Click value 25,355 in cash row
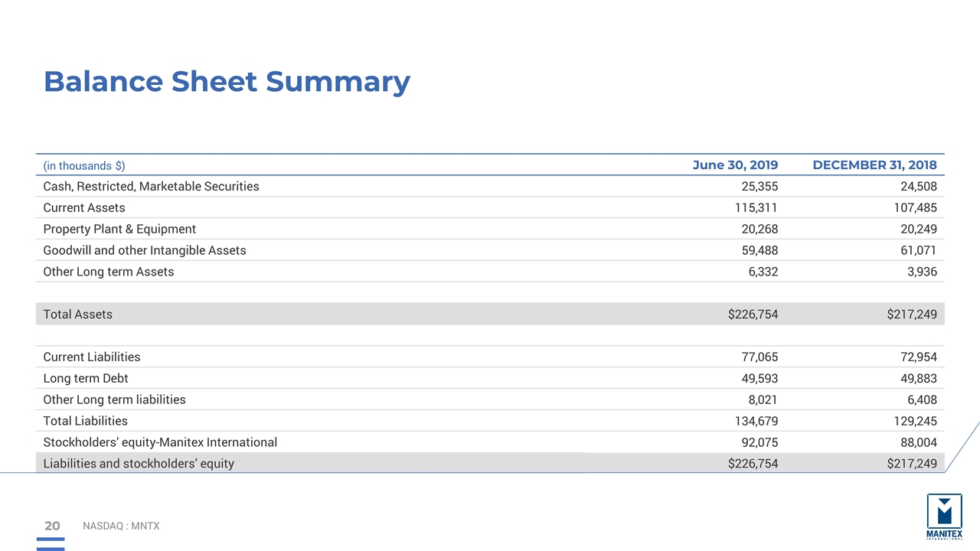Image resolution: width=980 pixels, height=551 pixels. coord(759,186)
